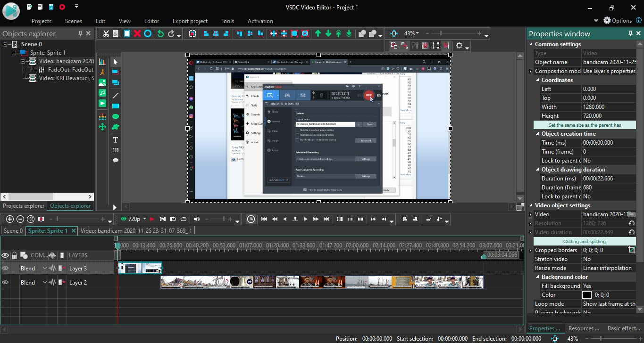The image size is (644, 343).
Task: Pin the Properties window
Action: (630, 33)
